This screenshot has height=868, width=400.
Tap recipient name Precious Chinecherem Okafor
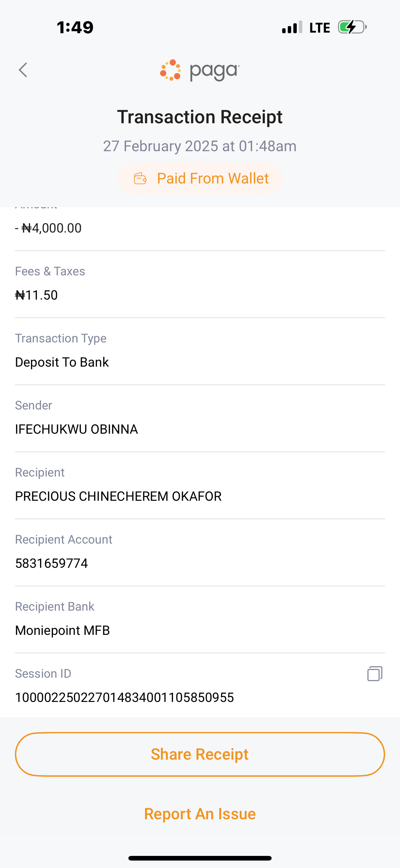(118, 496)
